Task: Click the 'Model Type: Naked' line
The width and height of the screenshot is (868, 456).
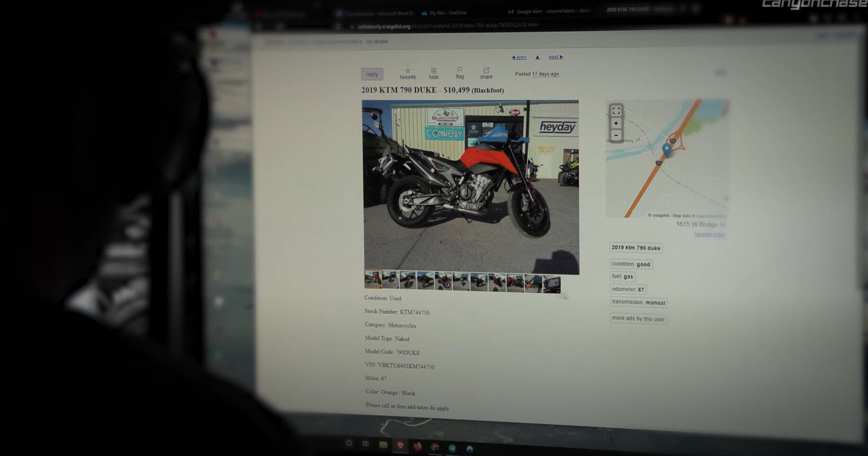Action: point(387,338)
